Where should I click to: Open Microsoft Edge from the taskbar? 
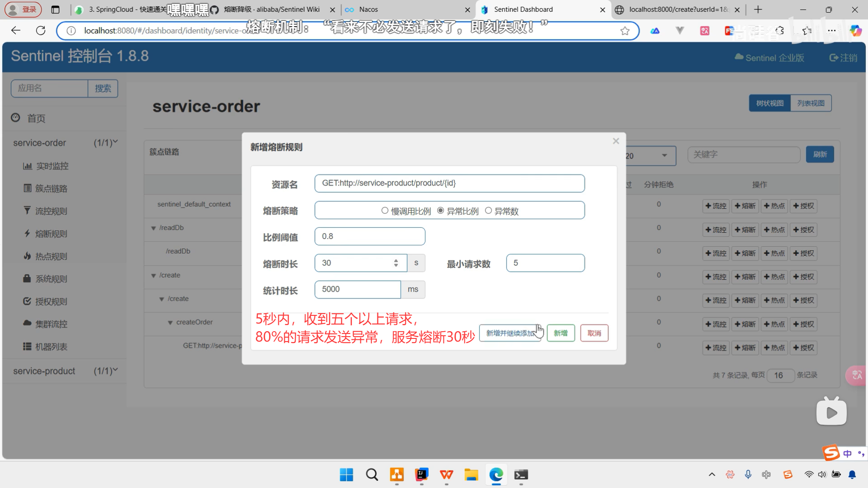pos(496,475)
